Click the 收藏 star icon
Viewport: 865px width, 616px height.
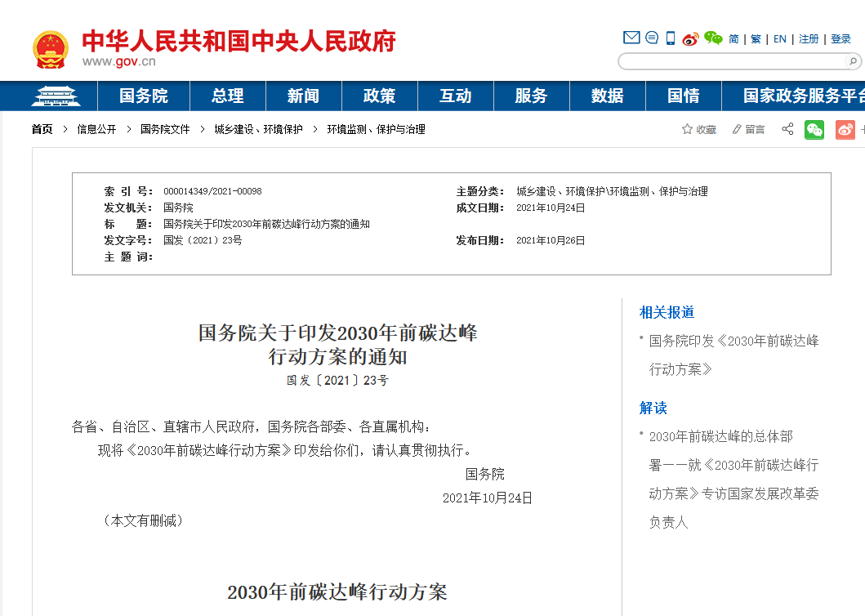pos(687,129)
